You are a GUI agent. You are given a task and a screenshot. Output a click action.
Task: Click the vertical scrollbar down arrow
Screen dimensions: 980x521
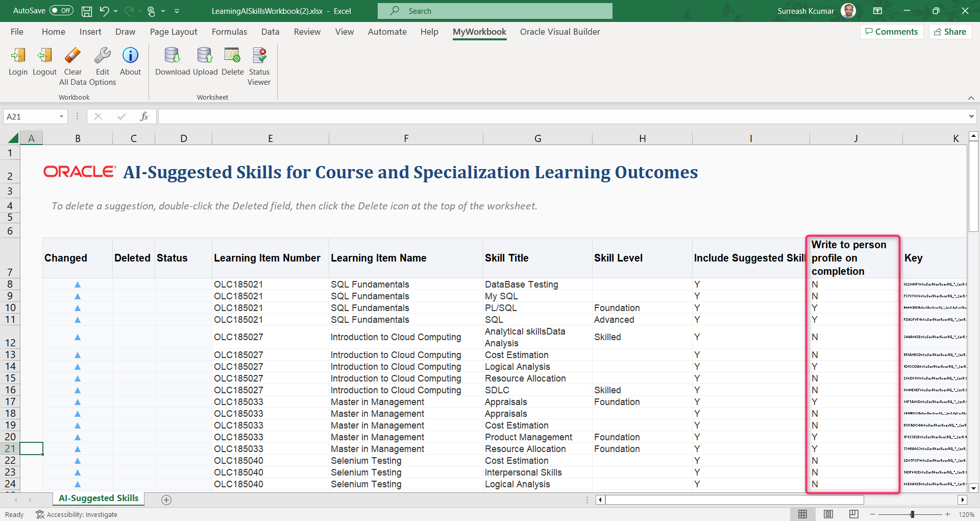(x=973, y=488)
